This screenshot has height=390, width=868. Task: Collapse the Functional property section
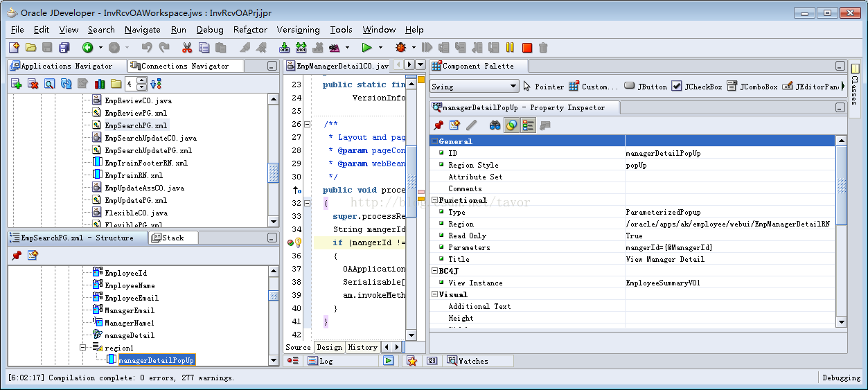pyautogui.click(x=434, y=200)
